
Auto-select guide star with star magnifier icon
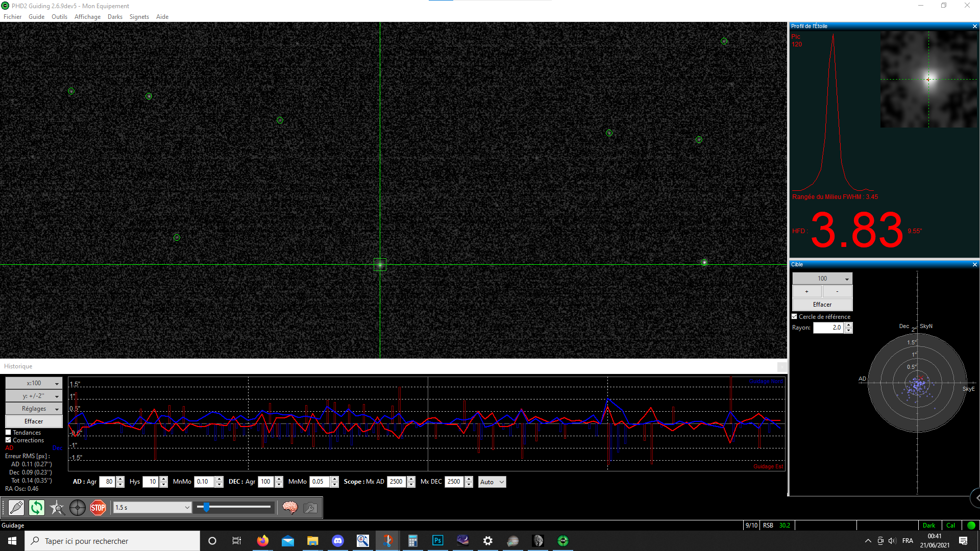[x=57, y=508]
